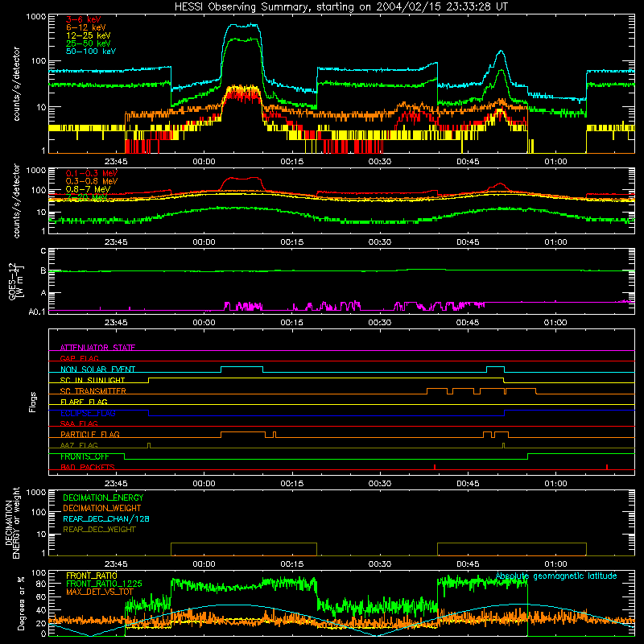Viewport: 644px width, 644px height.
Task: Select the 0.1-0.3 MeV legend label
Action: coord(91,173)
